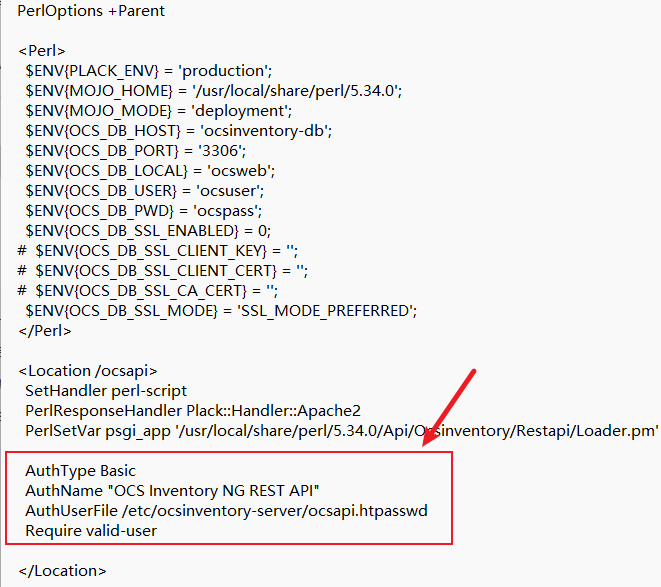This screenshot has height=587, width=661.
Task: Click the '<Location /ocsapi>' line
Action: (88, 371)
